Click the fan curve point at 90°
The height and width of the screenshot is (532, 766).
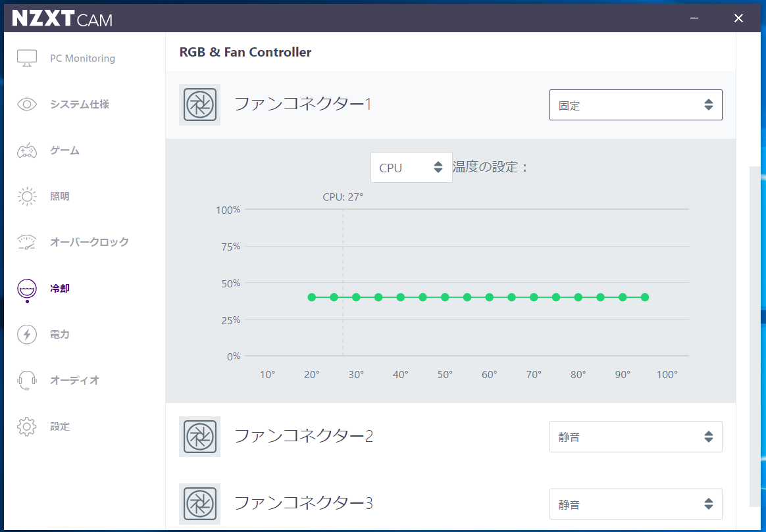pyautogui.click(x=623, y=297)
